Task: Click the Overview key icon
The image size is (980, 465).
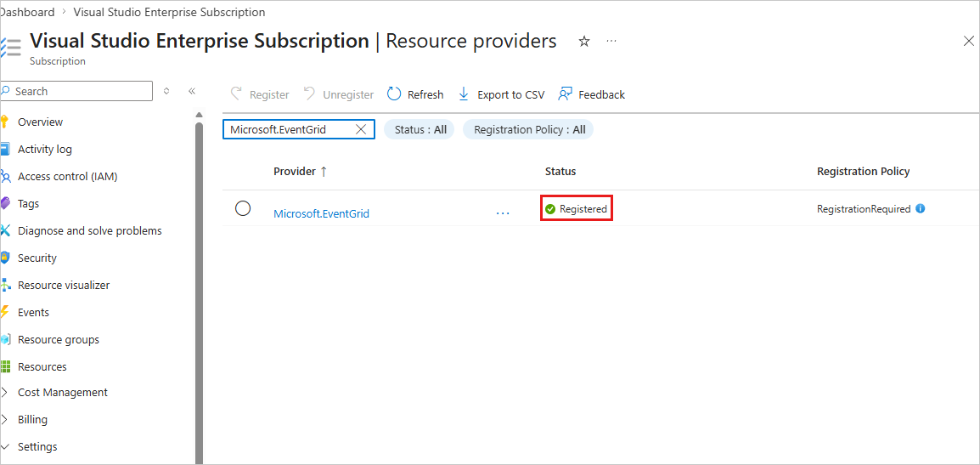Action: point(5,122)
